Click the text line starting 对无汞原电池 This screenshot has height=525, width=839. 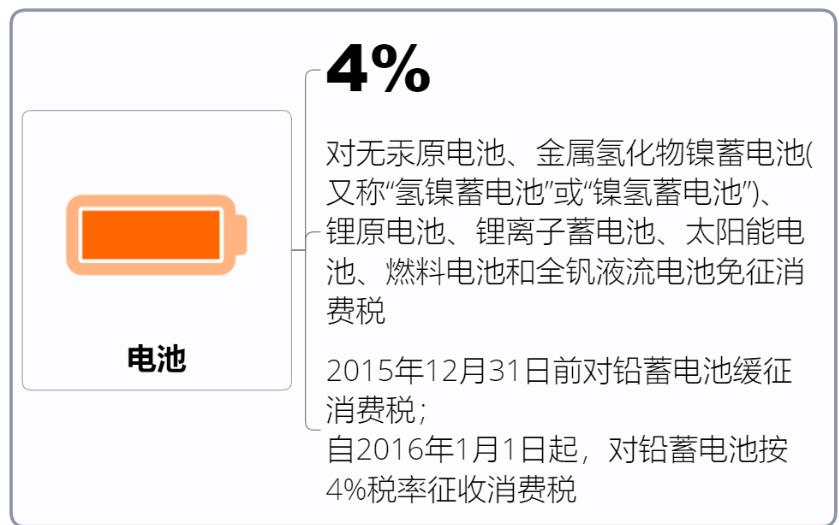[x=569, y=153]
